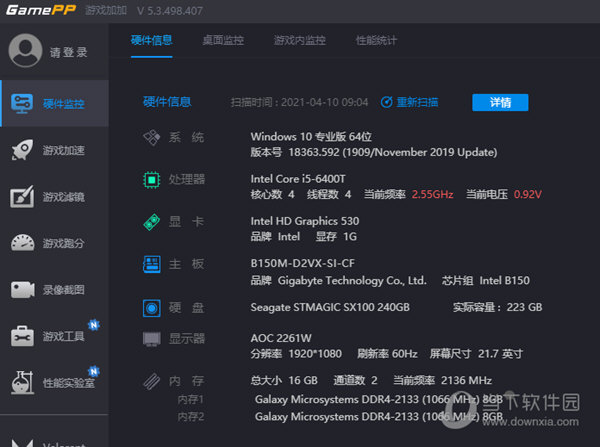This screenshot has width=600, height=447.
Task: Open the 硬件监控 sidebar icon
Action: click(x=22, y=103)
